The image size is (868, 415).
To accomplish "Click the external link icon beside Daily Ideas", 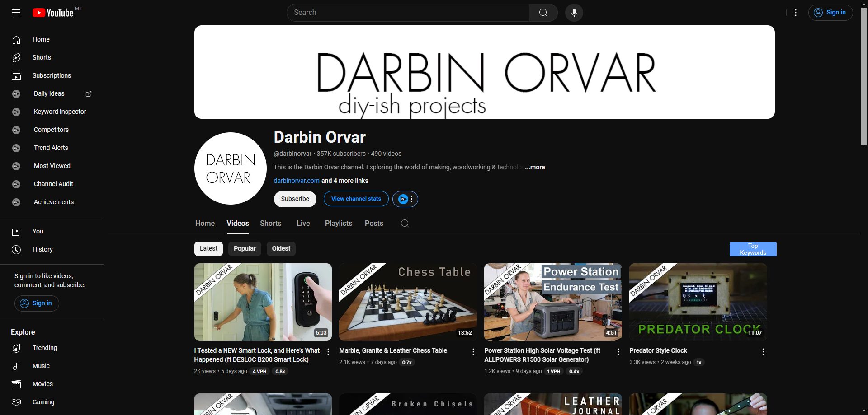I will point(89,94).
